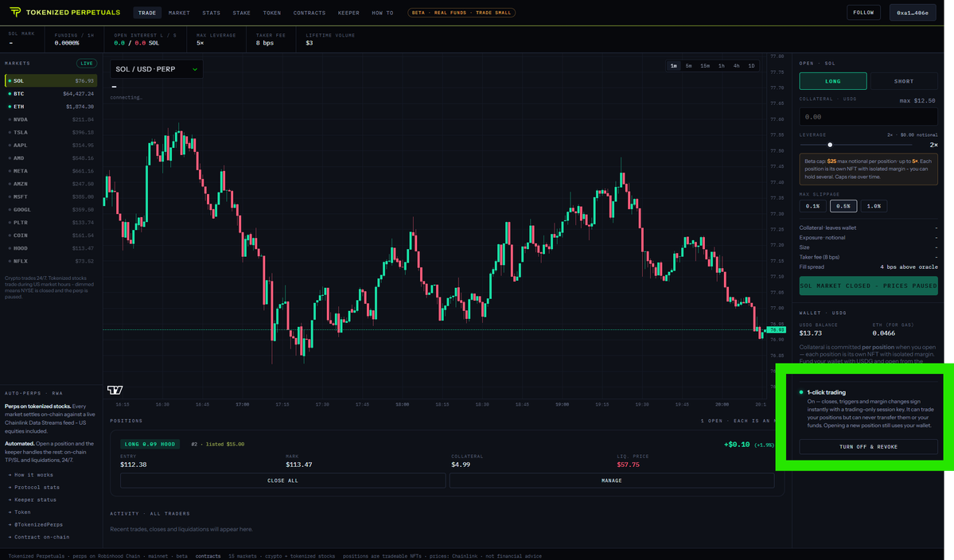Select the BTC market at $64,427.24
The height and width of the screenshot is (560, 954).
[x=51, y=94]
